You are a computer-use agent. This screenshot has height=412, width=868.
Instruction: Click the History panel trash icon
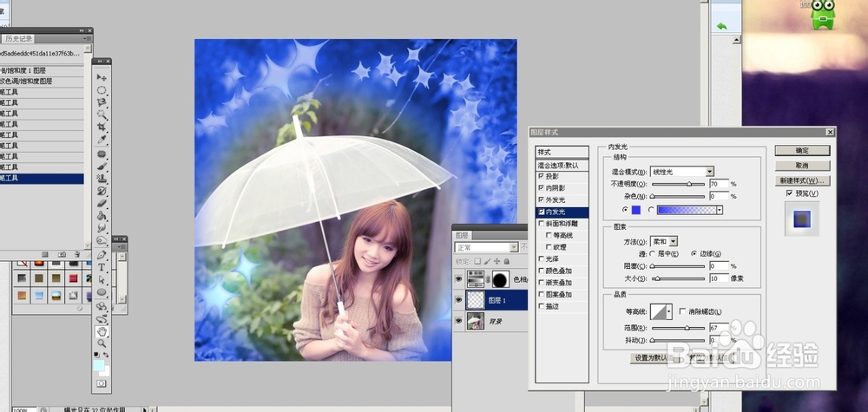(76, 254)
